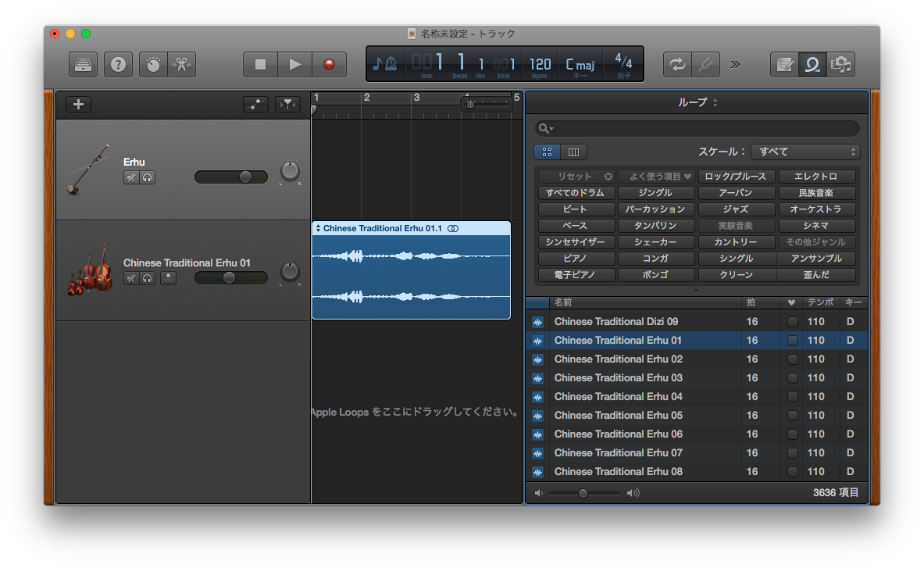Click the リセット button in loop browser
924x568 pixels.
(x=576, y=176)
